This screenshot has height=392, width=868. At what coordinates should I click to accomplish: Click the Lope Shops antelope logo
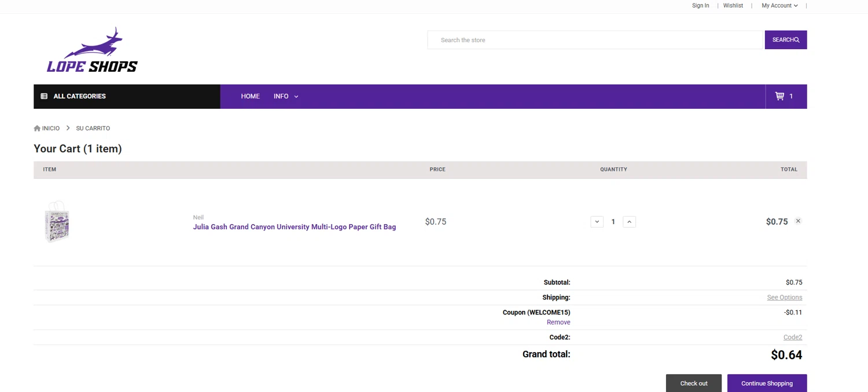92,50
